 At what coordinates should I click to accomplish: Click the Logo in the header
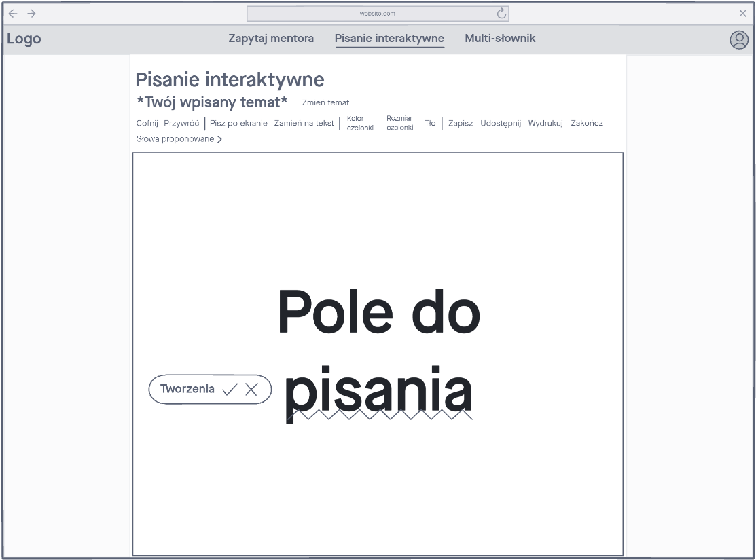point(24,39)
